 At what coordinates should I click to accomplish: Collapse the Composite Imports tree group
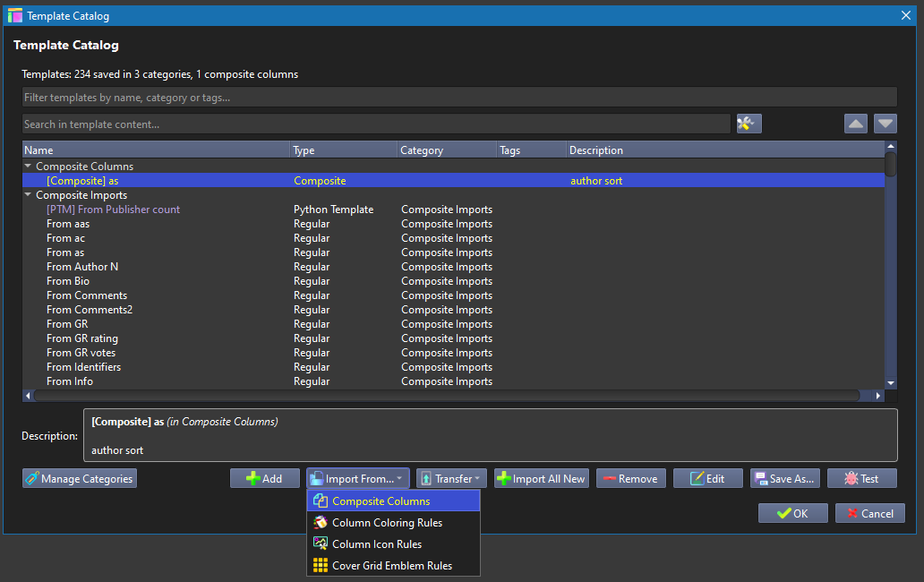point(28,194)
